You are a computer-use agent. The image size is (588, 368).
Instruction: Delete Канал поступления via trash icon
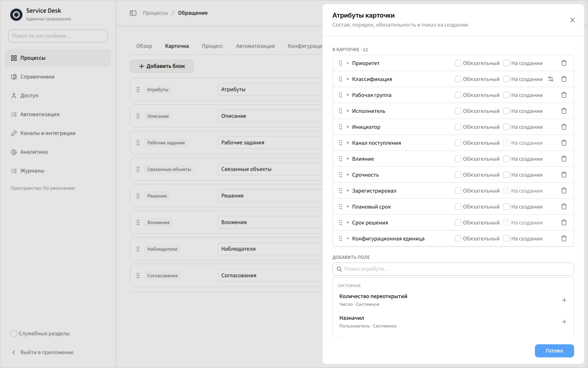[564, 143]
